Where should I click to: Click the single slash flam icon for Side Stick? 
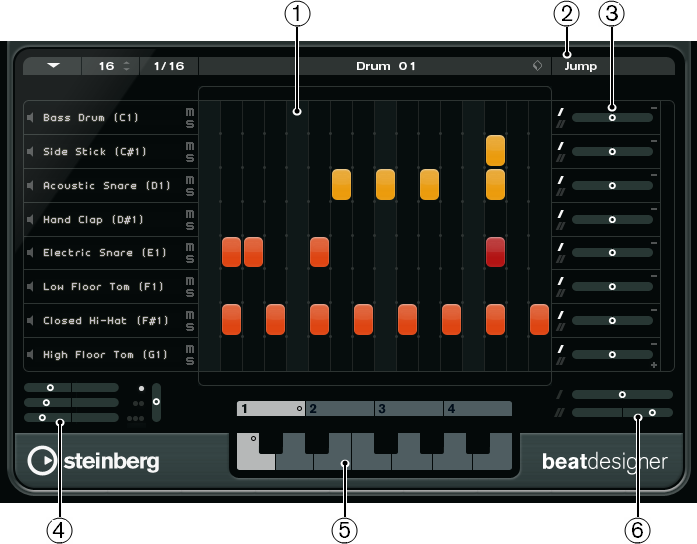coord(561,146)
